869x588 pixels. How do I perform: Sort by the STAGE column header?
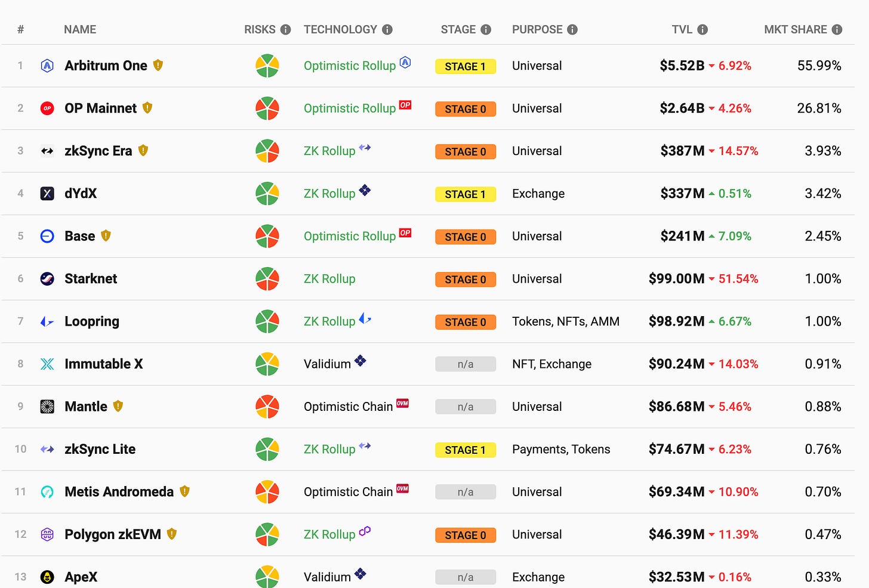[458, 29]
